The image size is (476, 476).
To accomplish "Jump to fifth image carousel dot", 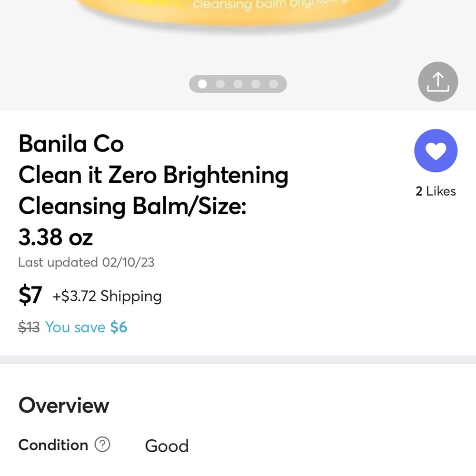I will tap(274, 84).
